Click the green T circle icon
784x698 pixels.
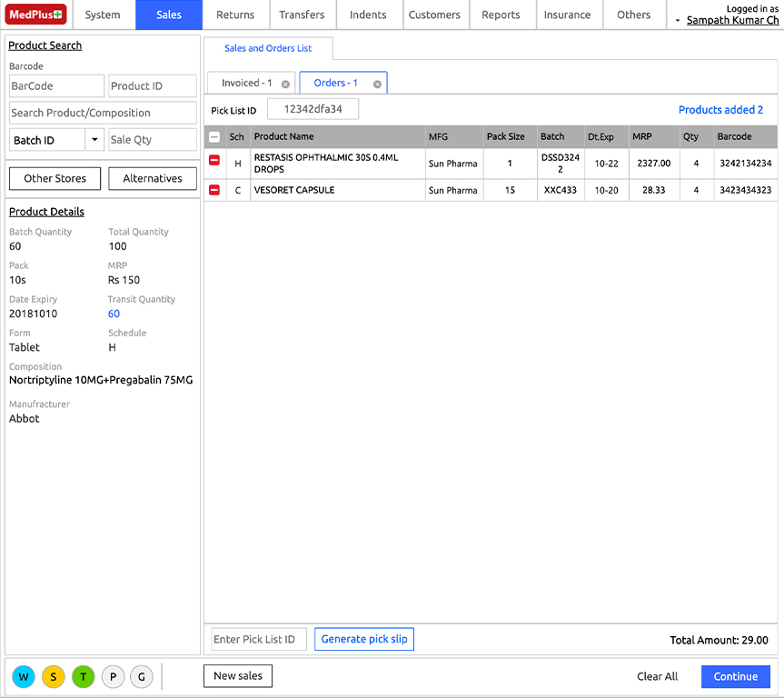pyautogui.click(x=84, y=677)
